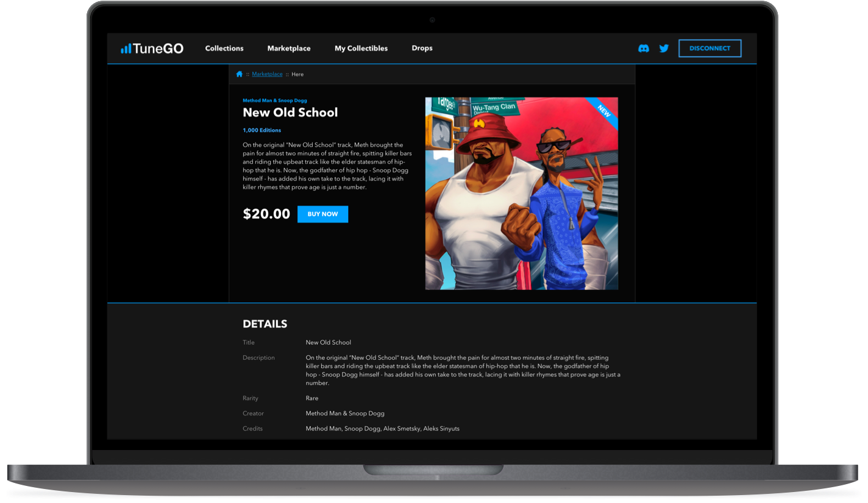
Task: Click the home icon in breadcrumb
Action: pyautogui.click(x=239, y=74)
